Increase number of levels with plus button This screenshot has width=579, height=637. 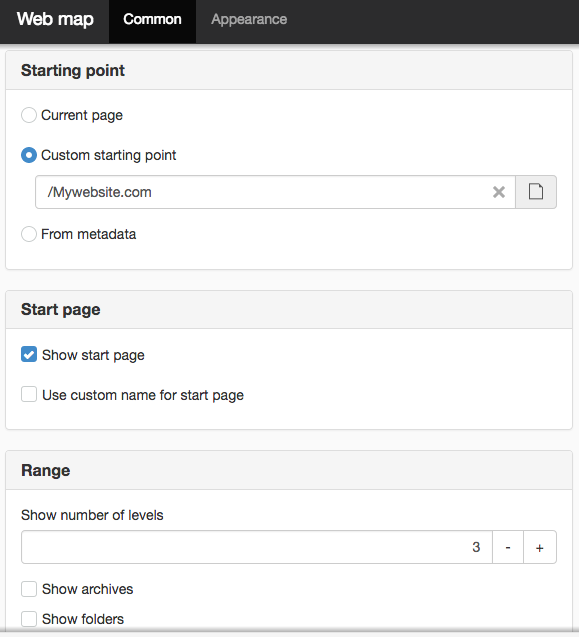coord(540,547)
